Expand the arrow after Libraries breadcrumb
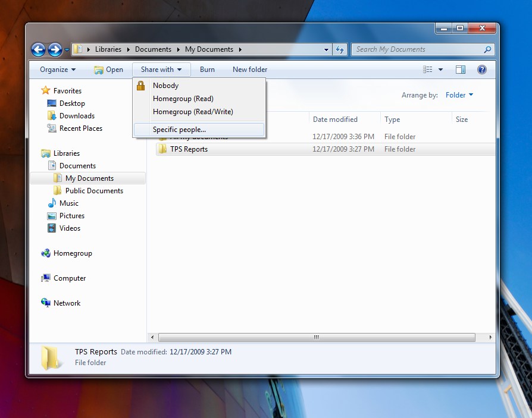Viewport: 532px width, 418px height. click(129, 49)
